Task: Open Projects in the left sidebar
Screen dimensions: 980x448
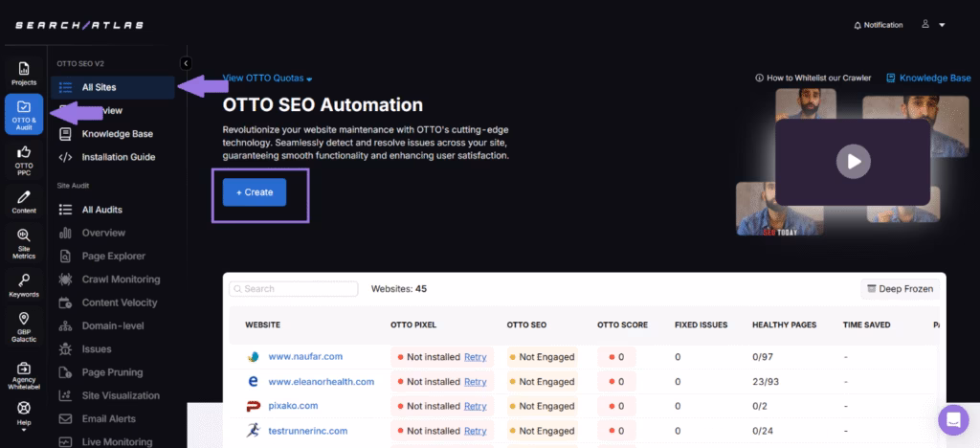Action: point(24,73)
